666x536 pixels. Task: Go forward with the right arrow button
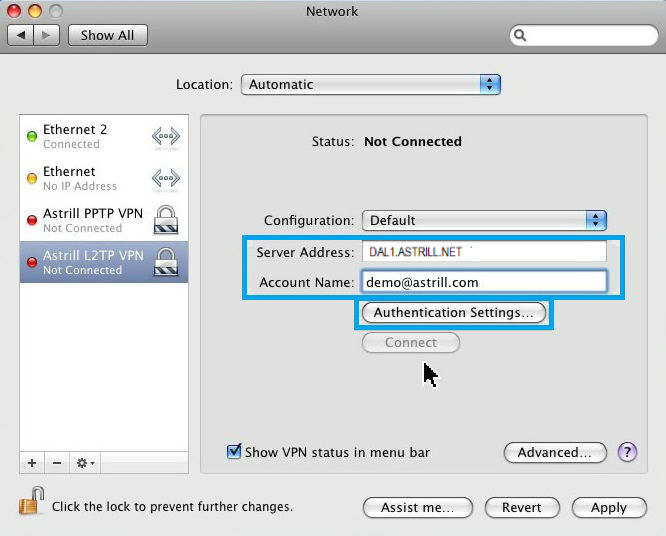pyautogui.click(x=47, y=35)
